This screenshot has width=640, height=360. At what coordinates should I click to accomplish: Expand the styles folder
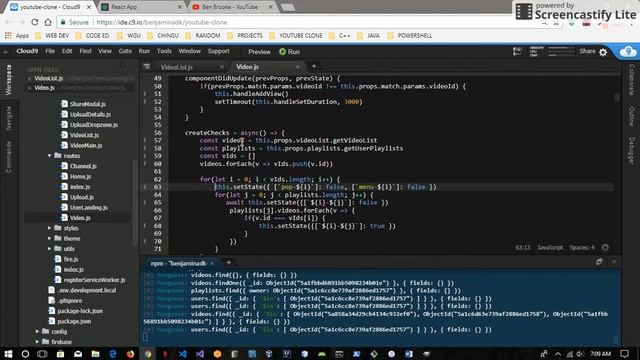[x=49, y=228]
